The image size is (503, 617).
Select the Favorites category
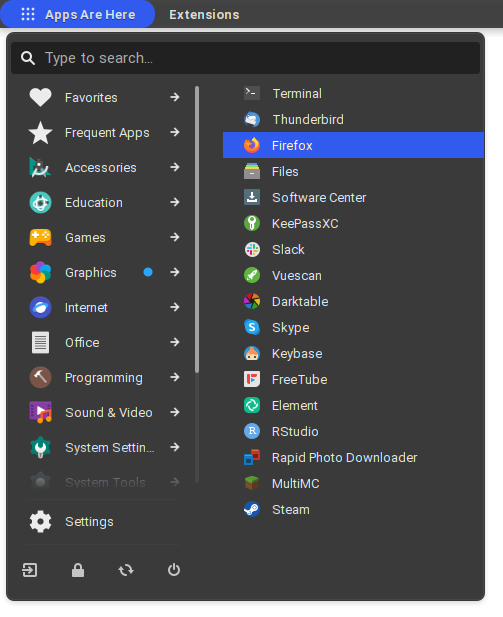pyautogui.click(x=104, y=97)
